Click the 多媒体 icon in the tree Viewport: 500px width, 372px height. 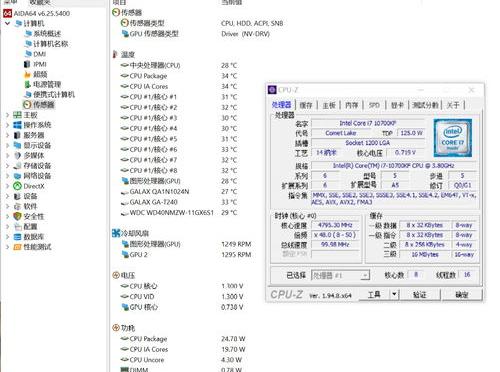18,156
